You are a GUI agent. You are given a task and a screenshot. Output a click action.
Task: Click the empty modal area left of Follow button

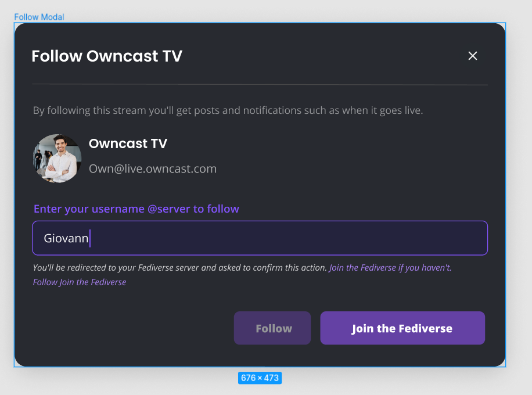tap(128, 328)
